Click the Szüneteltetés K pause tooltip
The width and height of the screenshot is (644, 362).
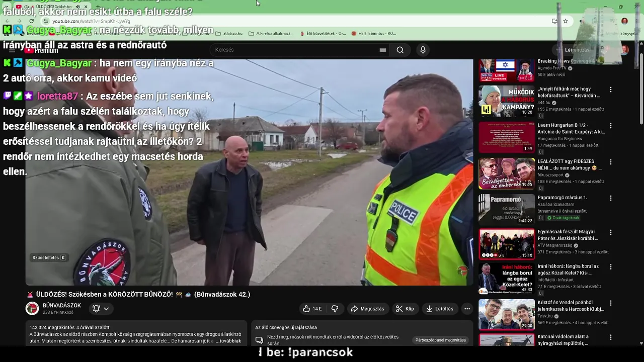click(x=49, y=257)
